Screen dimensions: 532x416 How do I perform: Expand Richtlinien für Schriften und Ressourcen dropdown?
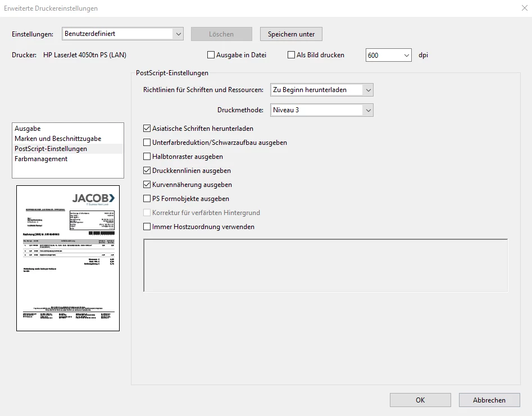tap(322, 90)
